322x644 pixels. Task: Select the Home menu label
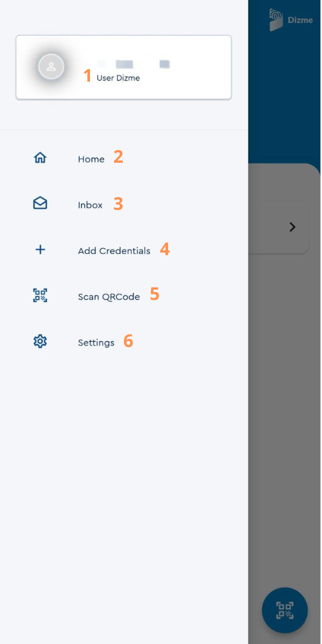click(x=91, y=159)
